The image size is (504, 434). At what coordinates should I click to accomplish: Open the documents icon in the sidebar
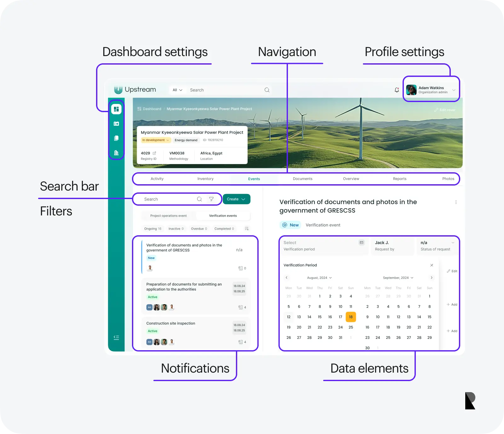(x=116, y=138)
